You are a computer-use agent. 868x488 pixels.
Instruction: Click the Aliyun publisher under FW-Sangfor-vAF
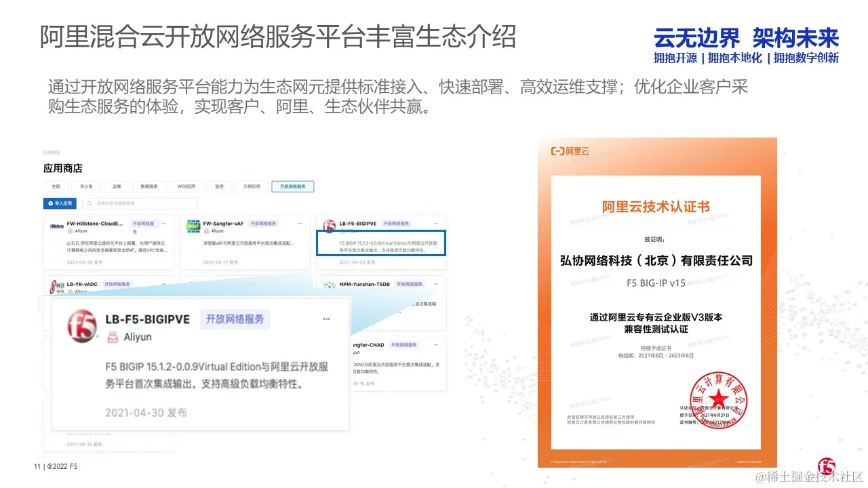[x=214, y=231]
